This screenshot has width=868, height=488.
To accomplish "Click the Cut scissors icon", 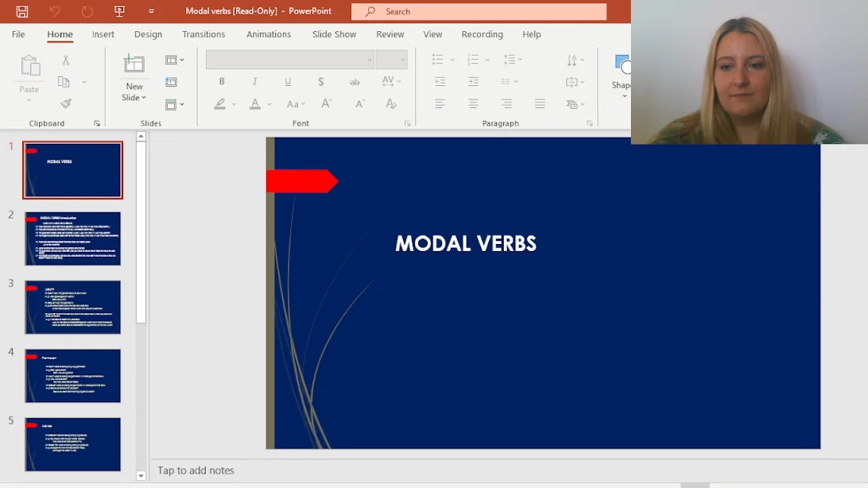I will tap(65, 60).
